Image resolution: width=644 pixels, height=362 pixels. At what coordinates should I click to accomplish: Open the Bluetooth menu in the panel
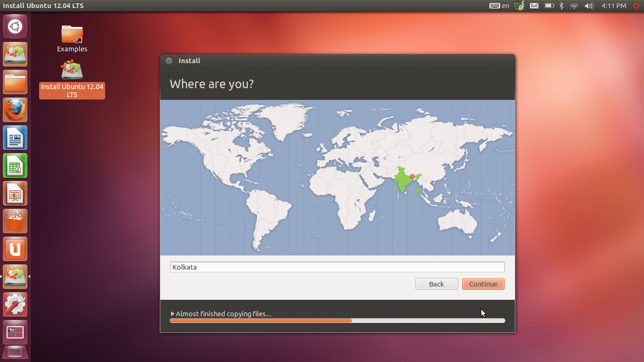pos(561,6)
